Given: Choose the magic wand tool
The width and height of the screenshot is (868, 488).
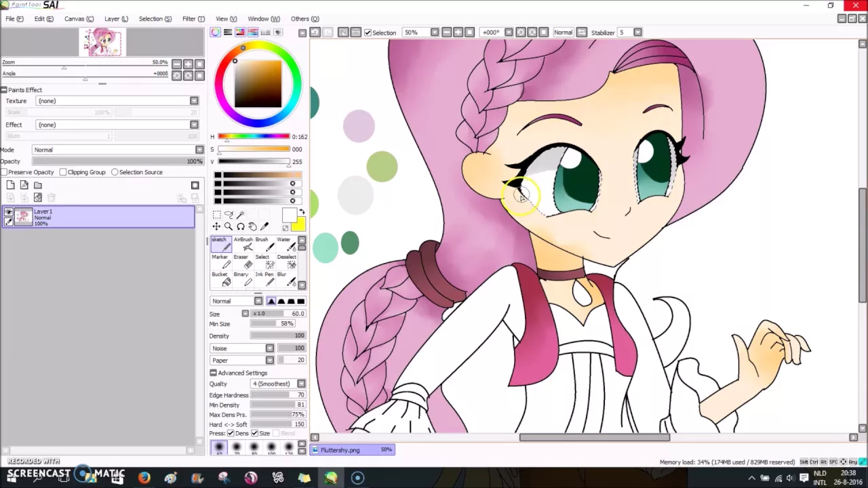Looking at the screenshot, I should click(x=241, y=214).
